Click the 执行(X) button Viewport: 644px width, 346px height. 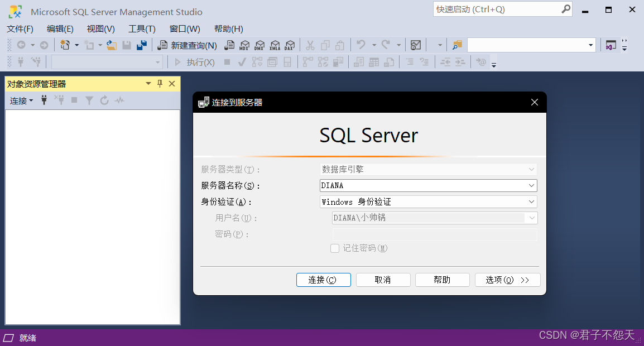[x=194, y=62]
